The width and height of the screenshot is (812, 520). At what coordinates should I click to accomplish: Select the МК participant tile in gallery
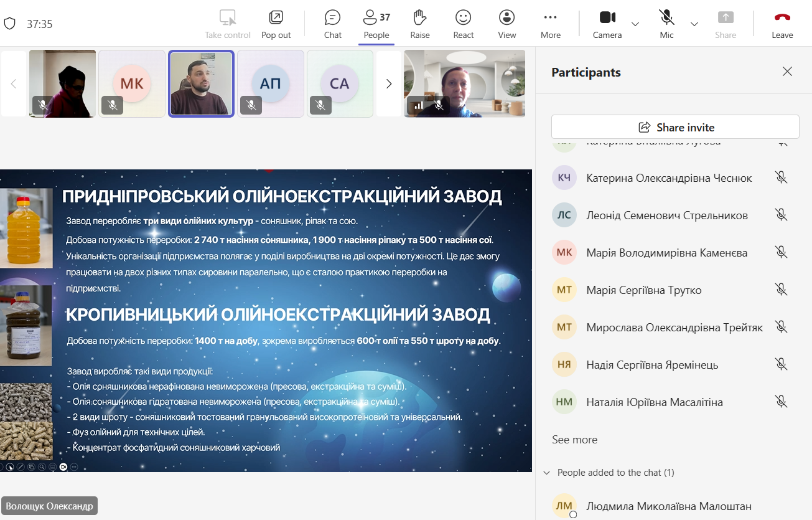coord(132,83)
